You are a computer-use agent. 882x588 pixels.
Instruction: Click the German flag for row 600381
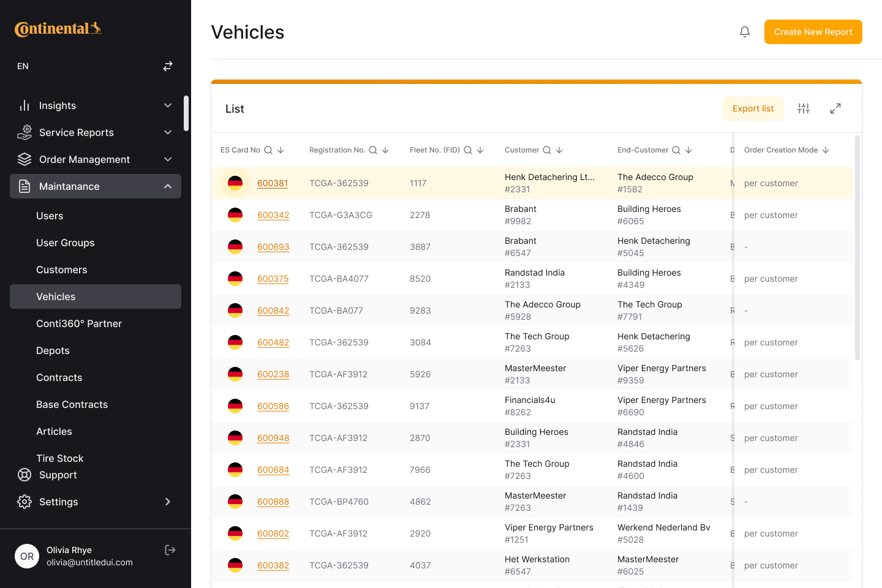235,183
